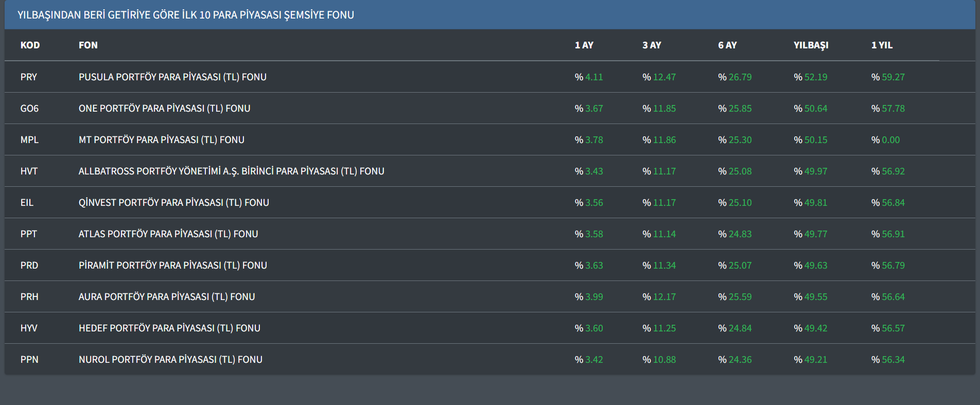980x405 pixels.
Task: Select the 3 AY column header
Action: click(652, 45)
